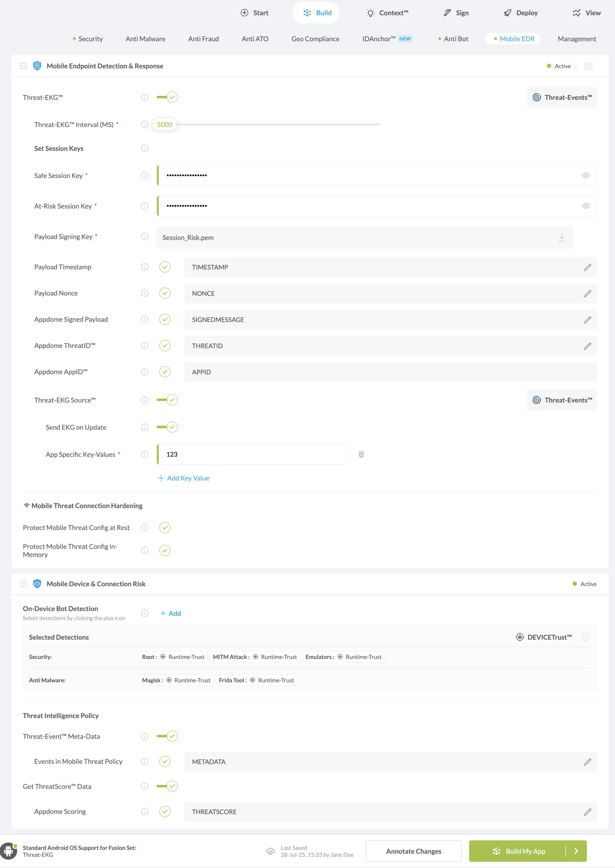The width and height of the screenshot is (615, 868).
Task: Click the info icon beside Set Session Keys
Action: 144,148
